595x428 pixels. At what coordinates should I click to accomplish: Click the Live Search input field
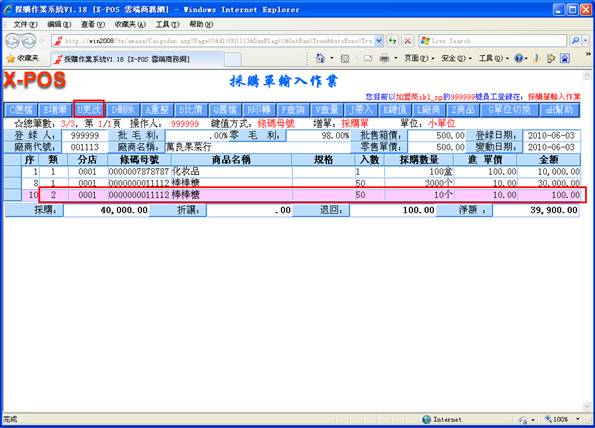493,41
